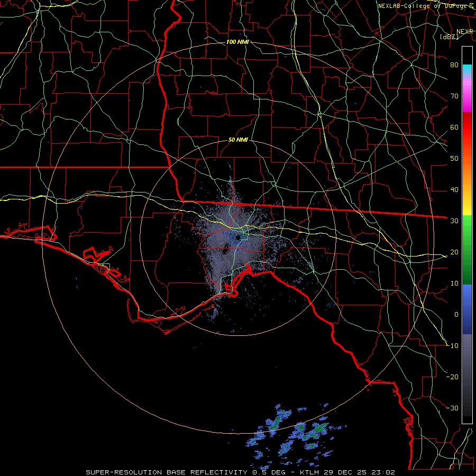Click the dBZ unit label above colorbar

pyautogui.click(x=449, y=36)
